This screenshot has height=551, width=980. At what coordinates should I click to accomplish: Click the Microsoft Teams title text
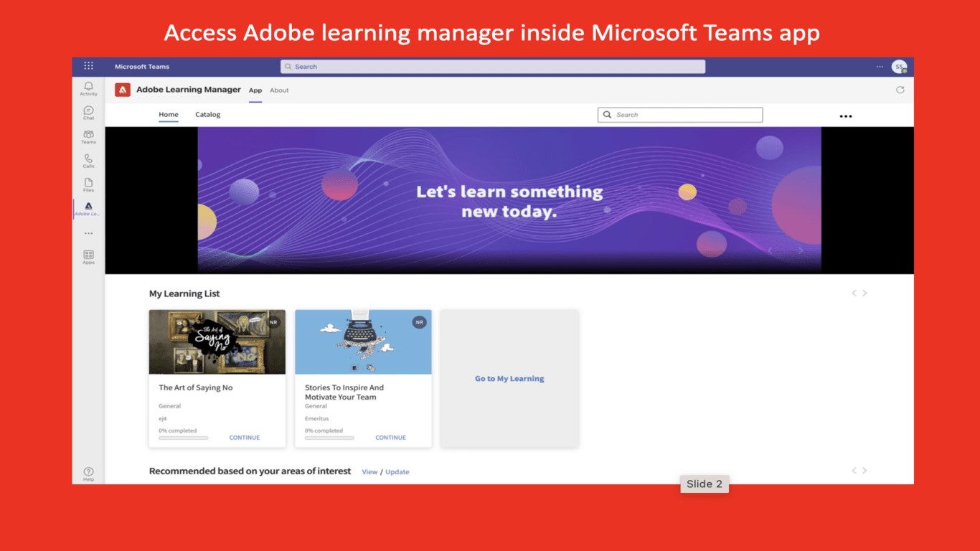pos(142,67)
